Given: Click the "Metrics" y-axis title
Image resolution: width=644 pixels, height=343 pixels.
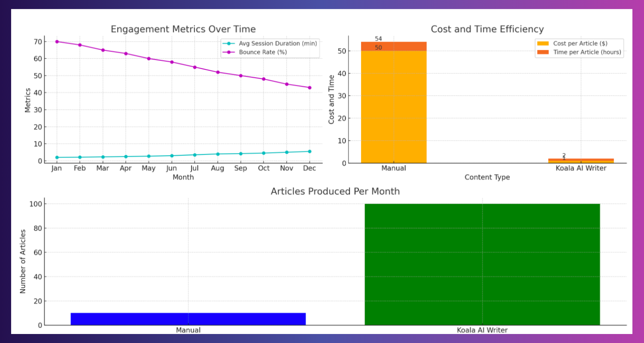Looking at the screenshot, I should click(x=28, y=100).
